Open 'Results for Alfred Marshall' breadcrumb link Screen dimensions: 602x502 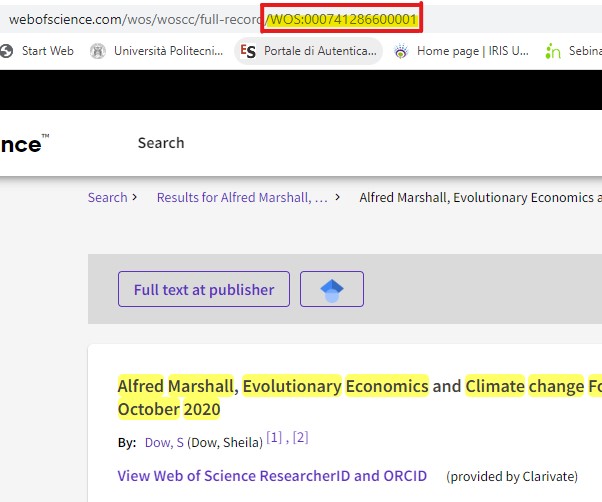(x=242, y=197)
